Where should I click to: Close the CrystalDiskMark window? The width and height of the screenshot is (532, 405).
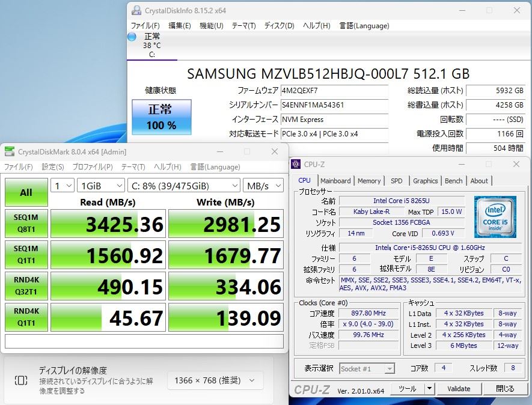click(x=275, y=151)
